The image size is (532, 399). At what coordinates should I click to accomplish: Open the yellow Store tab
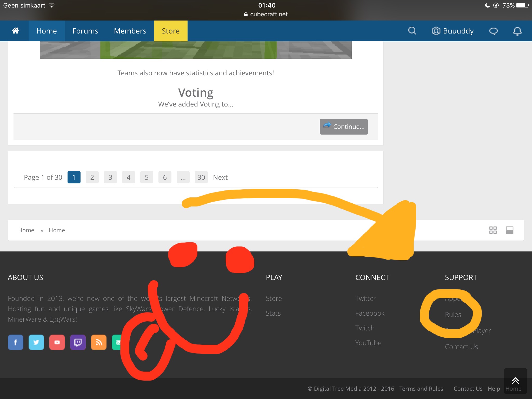pos(171,31)
